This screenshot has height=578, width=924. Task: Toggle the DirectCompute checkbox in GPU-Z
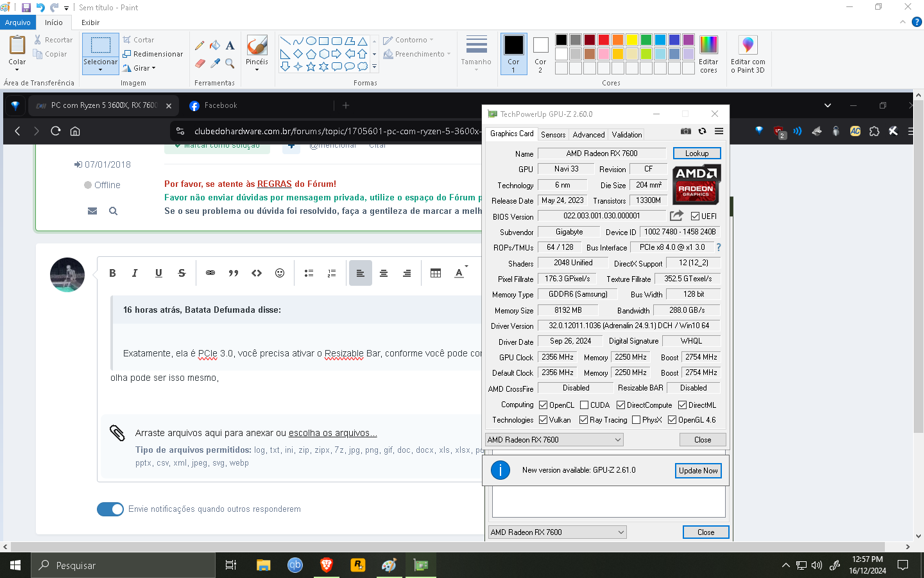click(x=621, y=405)
